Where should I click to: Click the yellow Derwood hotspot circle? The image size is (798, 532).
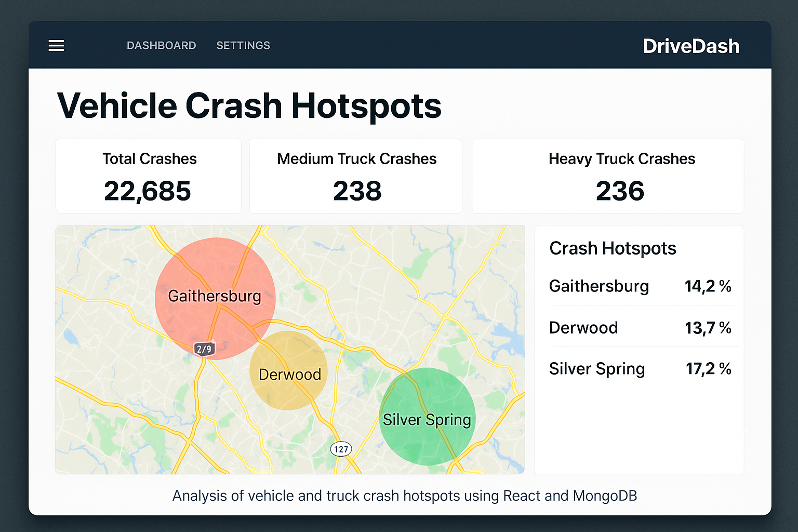pos(289,370)
